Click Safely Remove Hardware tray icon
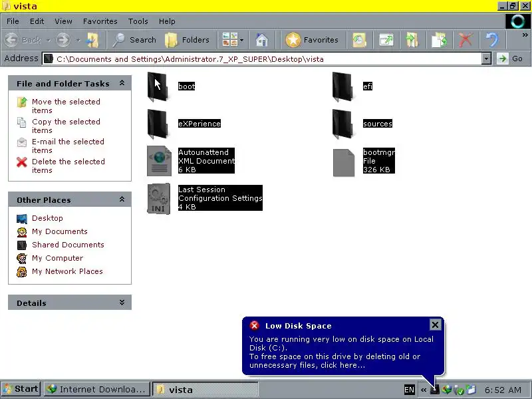This screenshot has width=532, height=399. pyautogui.click(x=459, y=390)
